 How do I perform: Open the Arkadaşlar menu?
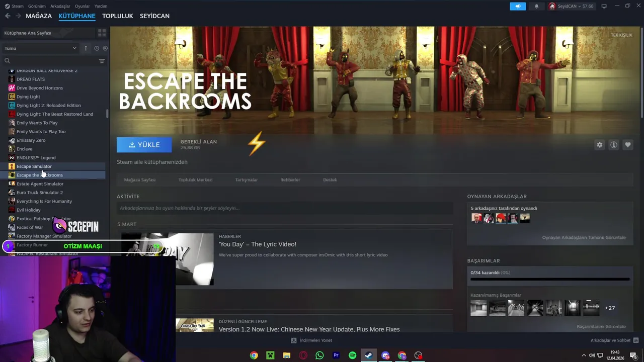click(x=60, y=6)
